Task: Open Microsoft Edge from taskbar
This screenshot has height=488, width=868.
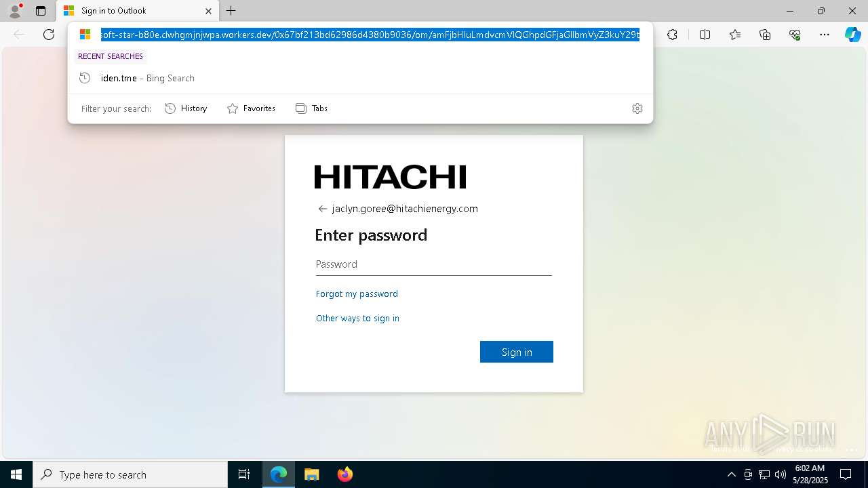Action: click(x=279, y=474)
